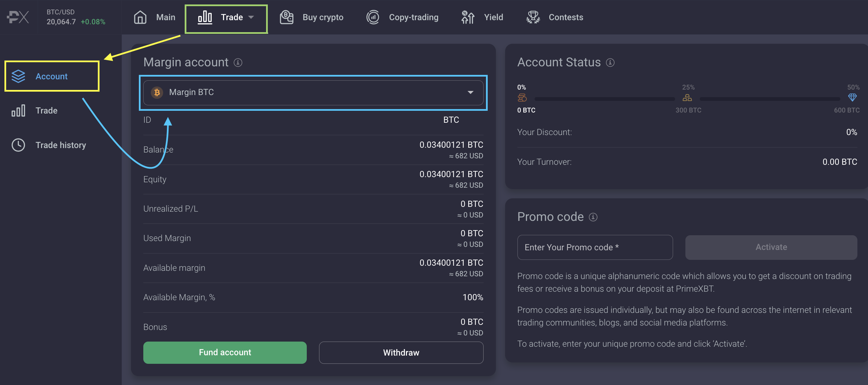The image size is (868, 385).
Task: Click the Trade history clock icon
Action: pos(18,145)
